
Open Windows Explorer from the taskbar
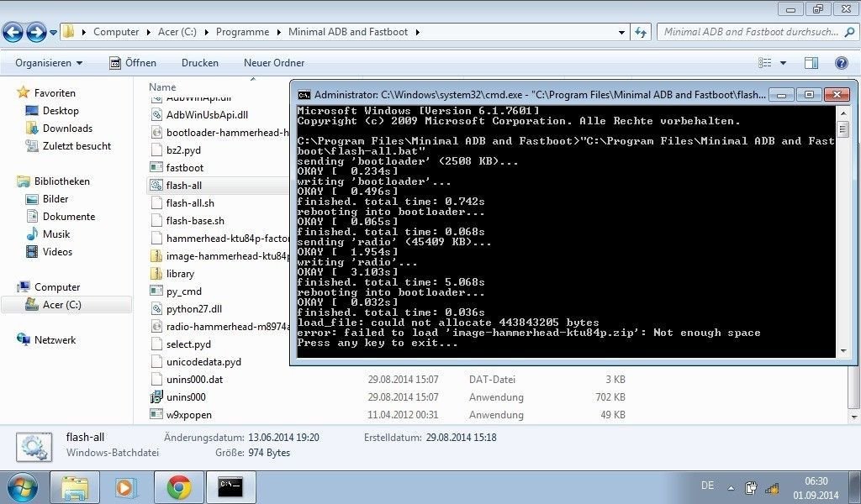pyautogui.click(x=75, y=487)
